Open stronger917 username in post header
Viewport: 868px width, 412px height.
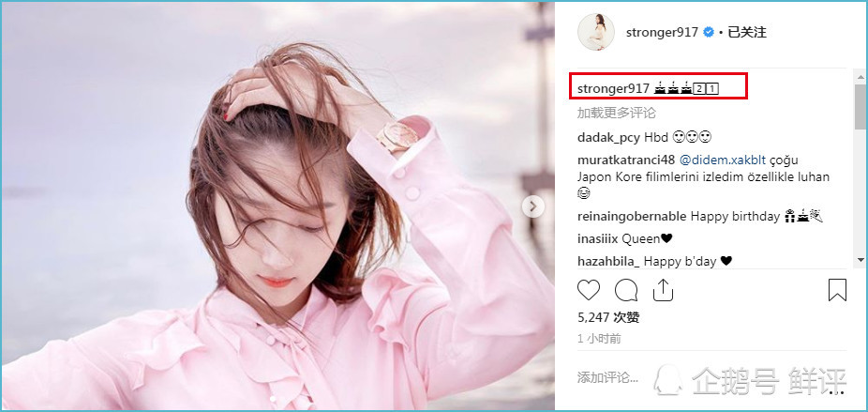(x=662, y=32)
